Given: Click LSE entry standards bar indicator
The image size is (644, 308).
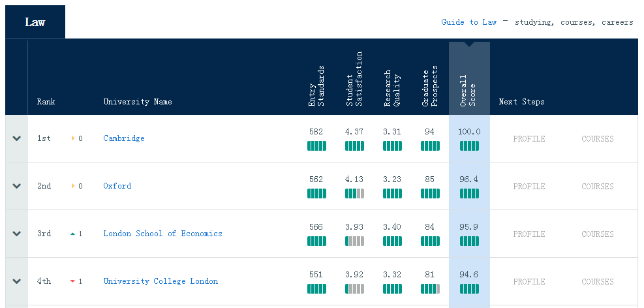Looking at the screenshot, I should click(316, 241).
